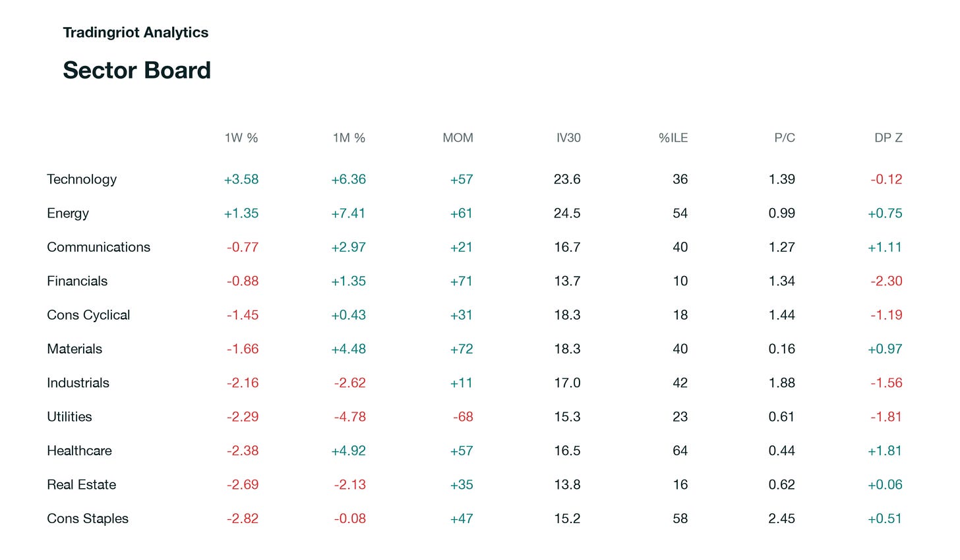Image resolution: width=960 pixels, height=560 pixels.
Task: Select the Industrials row label
Action: (x=78, y=383)
